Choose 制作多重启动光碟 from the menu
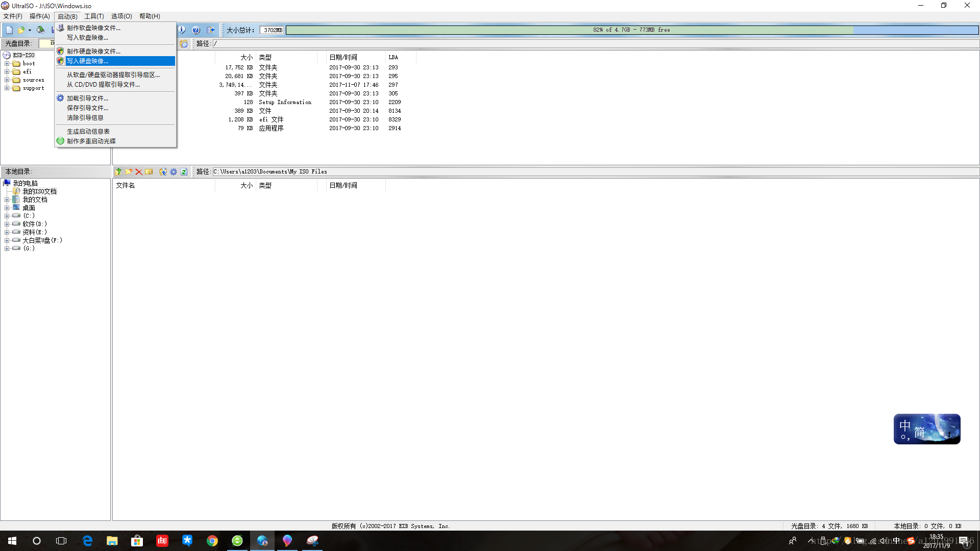The image size is (980, 551). tap(91, 141)
